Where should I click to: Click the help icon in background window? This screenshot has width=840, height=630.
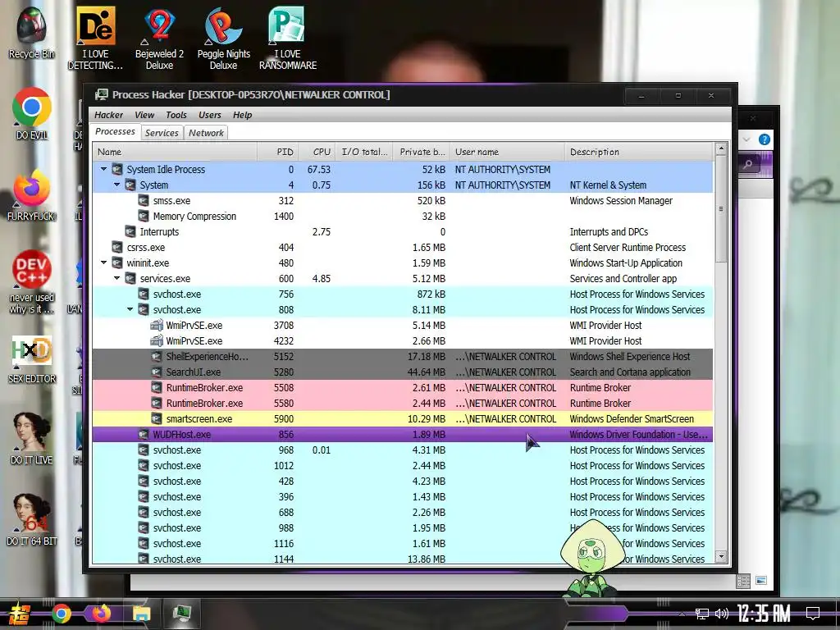click(x=765, y=139)
